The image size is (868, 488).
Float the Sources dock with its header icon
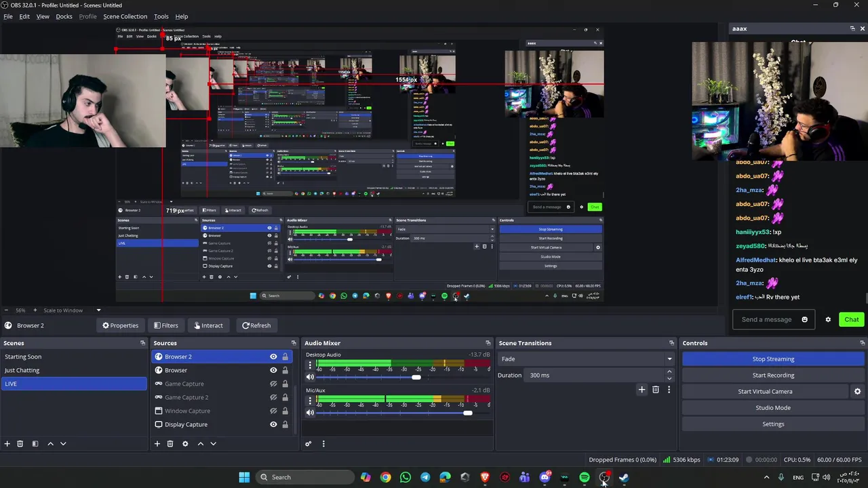[x=294, y=343]
